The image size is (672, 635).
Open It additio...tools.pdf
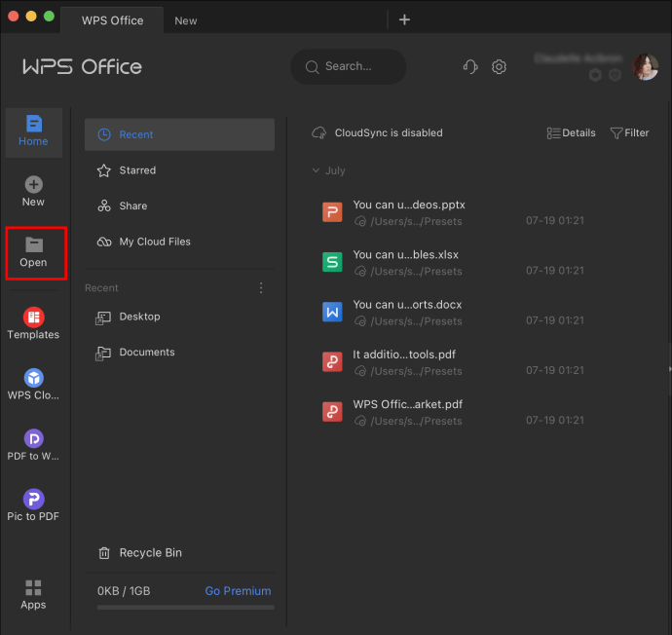[404, 355]
